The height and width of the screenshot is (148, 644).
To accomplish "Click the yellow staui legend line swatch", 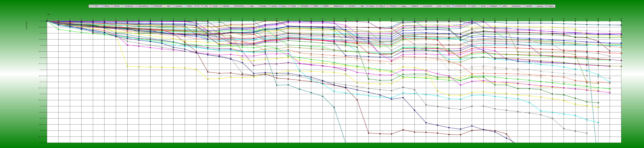I will tap(165, 6).
